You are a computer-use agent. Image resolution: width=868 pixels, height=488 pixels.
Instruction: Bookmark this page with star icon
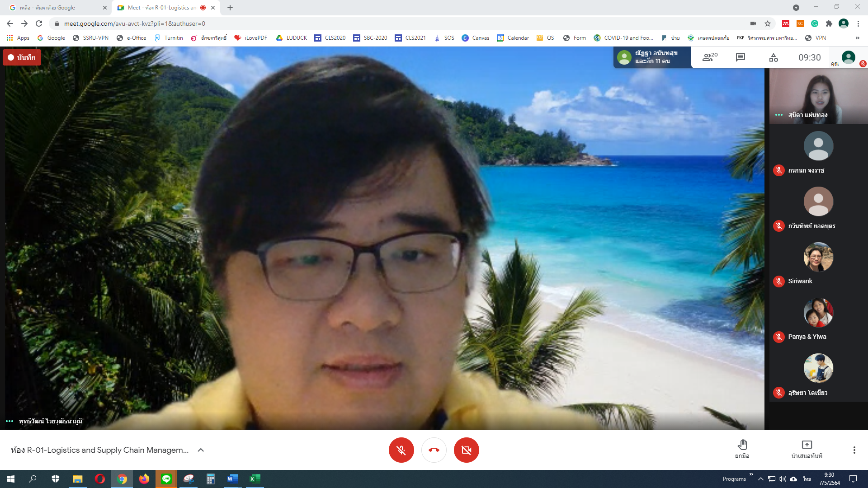[x=768, y=23]
